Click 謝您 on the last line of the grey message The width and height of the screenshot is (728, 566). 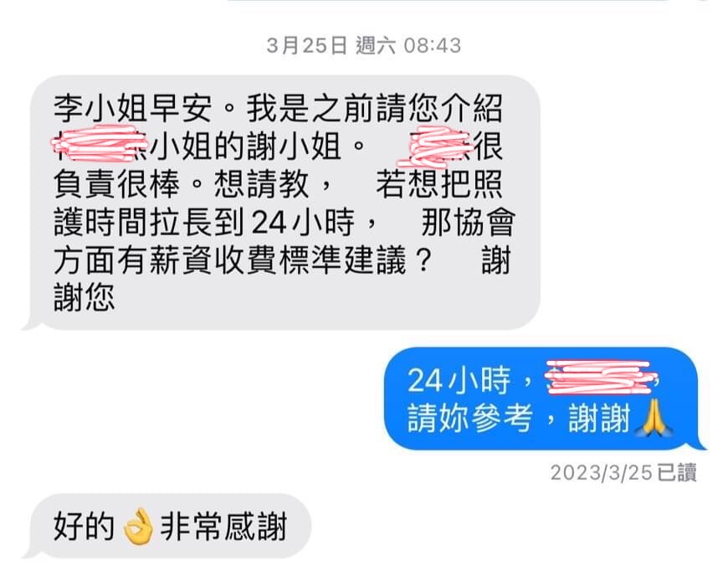[84, 298]
